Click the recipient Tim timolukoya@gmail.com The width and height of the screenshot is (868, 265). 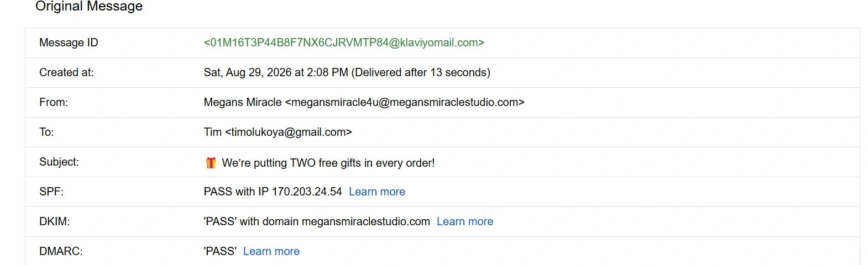pyautogui.click(x=278, y=132)
